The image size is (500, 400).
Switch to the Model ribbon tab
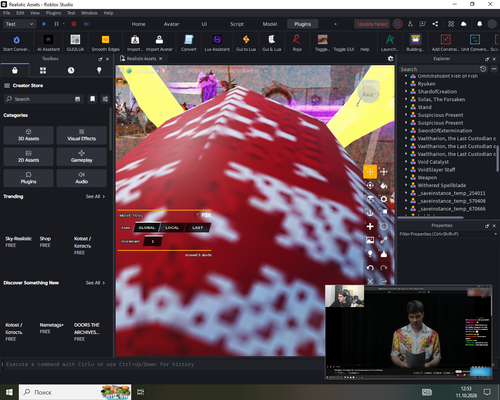(x=270, y=24)
